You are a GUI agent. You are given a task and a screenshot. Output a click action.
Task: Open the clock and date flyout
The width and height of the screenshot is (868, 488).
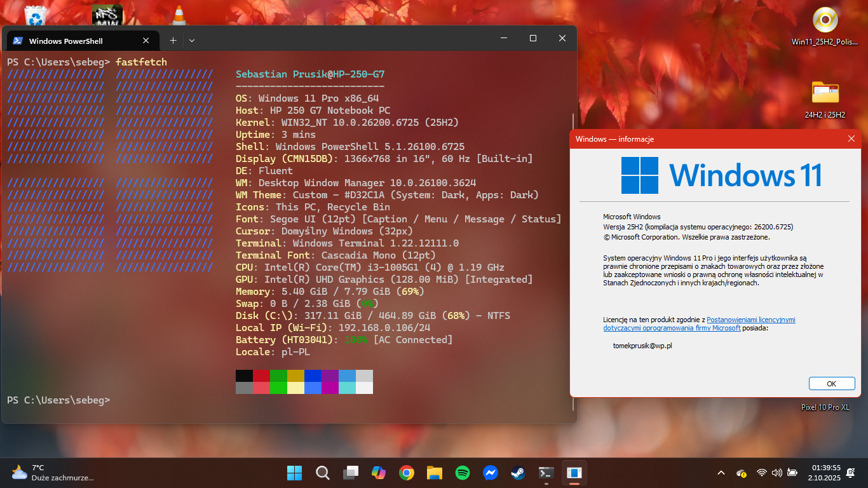coord(825,472)
